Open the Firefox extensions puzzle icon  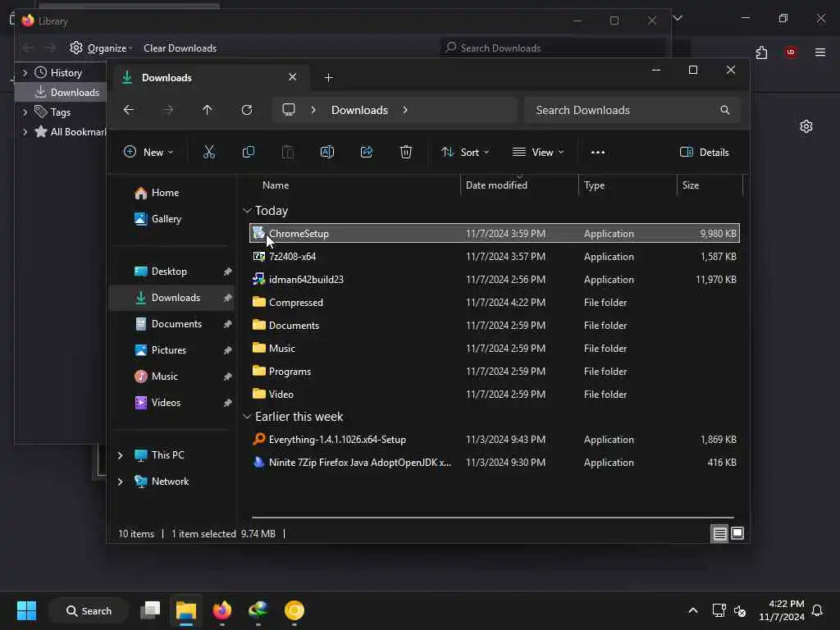(x=761, y=52)
